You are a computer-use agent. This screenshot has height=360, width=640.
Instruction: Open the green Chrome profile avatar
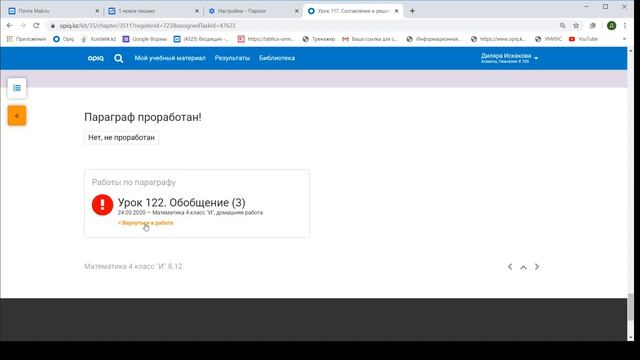611,25
